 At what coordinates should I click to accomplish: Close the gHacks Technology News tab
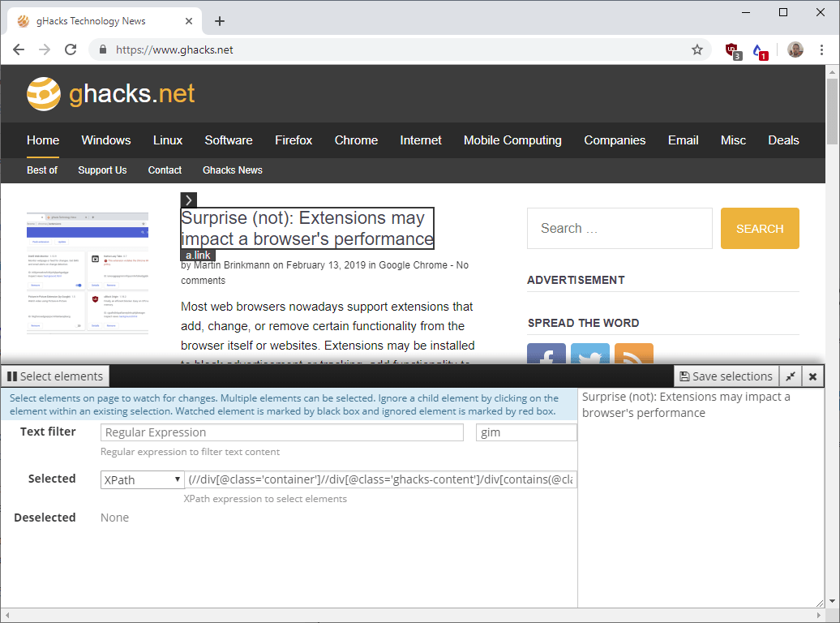tap(189, 21)
